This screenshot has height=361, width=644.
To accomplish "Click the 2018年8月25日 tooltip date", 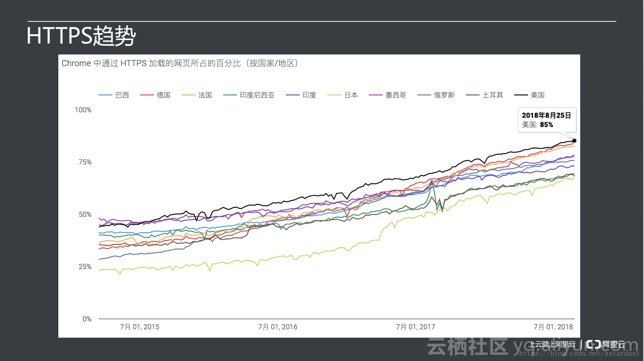I will coord(546,116).
